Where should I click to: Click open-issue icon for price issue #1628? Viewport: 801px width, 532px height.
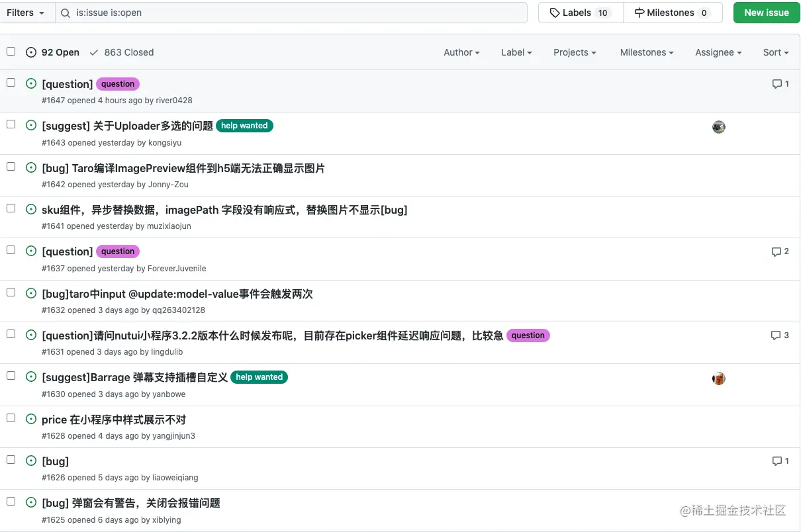coord(31,419)
